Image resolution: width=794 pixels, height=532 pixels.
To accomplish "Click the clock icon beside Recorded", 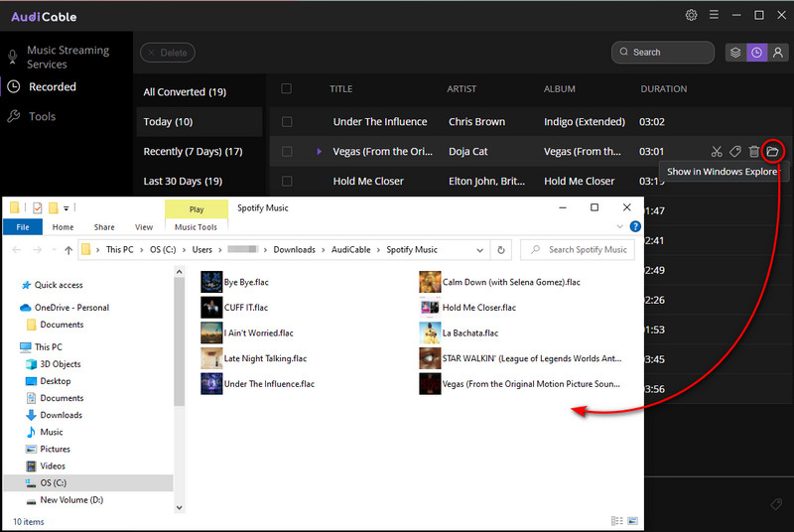I will pyautogui.click(x=14, y=86).
